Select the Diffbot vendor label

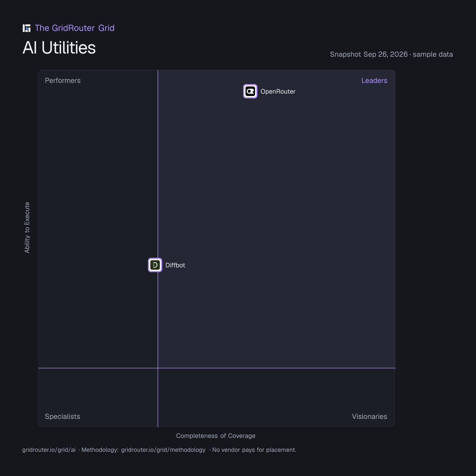pyautogui.click(x=175, y=265)
